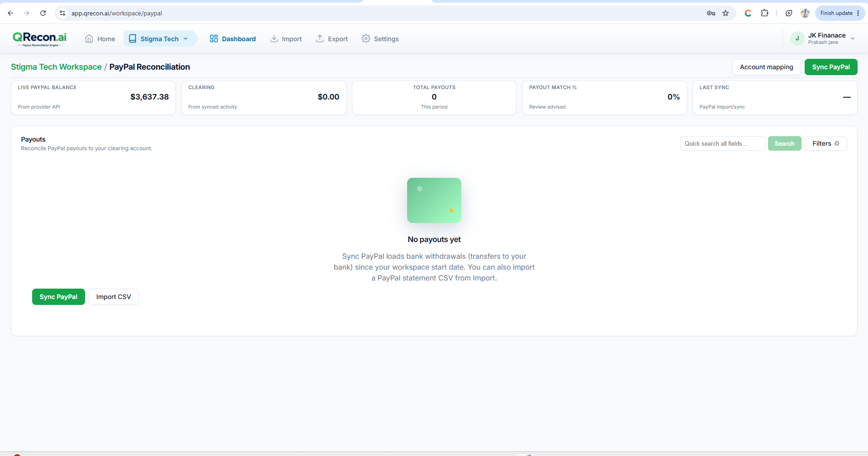868x456 pixels.
Task: Click the browser media/cast extension icon
Action: (788, 13)
